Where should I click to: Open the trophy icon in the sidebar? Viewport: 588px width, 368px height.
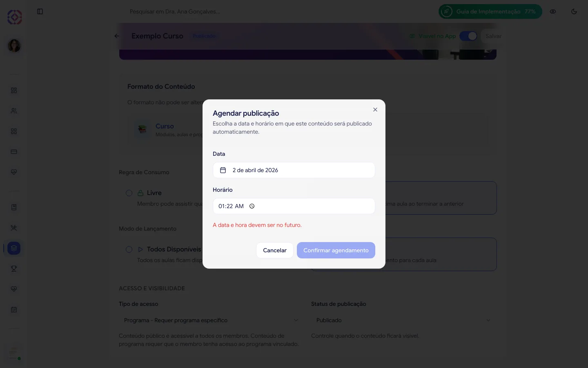point(14,269)
